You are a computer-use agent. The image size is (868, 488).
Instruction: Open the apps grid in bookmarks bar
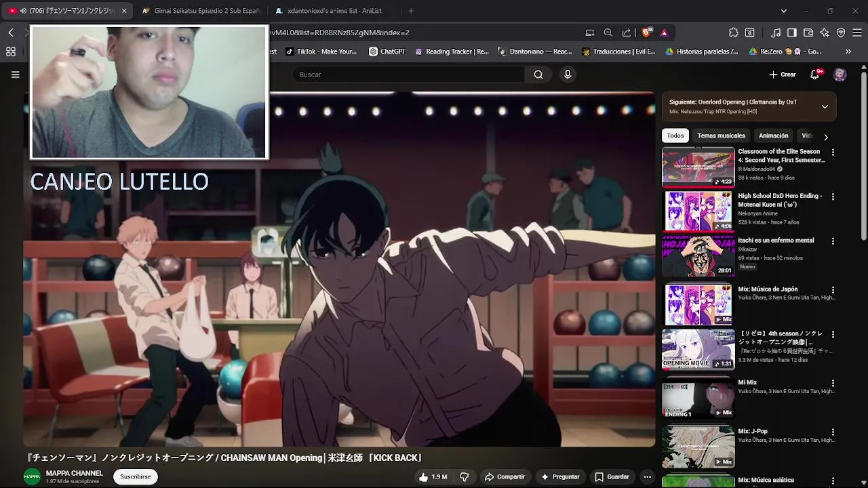[11, 52]
